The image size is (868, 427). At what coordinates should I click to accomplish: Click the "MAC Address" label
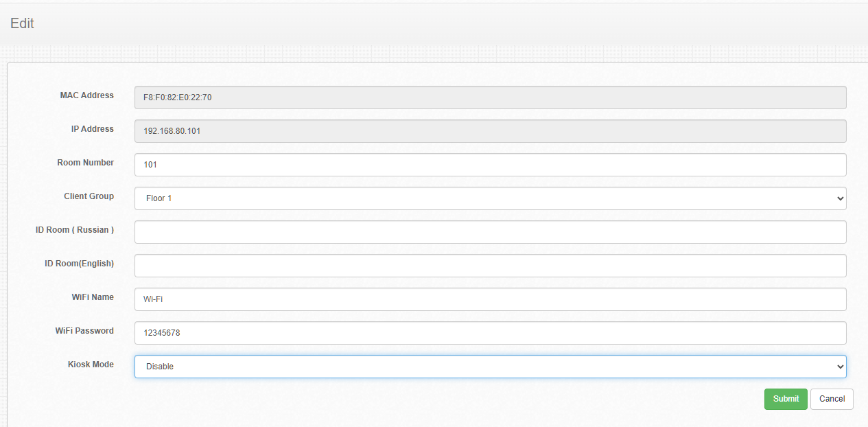pyautogui.click(x=86, y=95)
